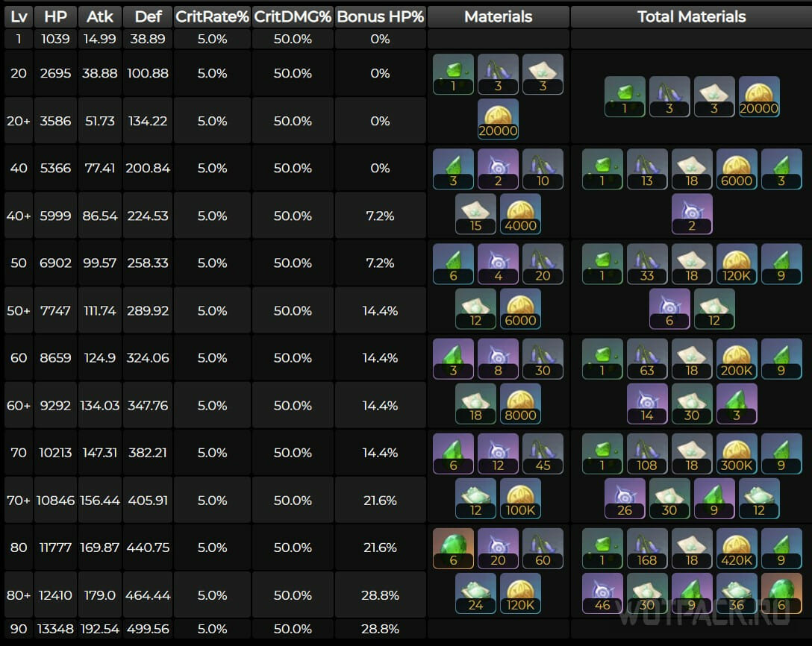Click the Def value 440.75
This screenshot has width=812, height=646.
148,548
